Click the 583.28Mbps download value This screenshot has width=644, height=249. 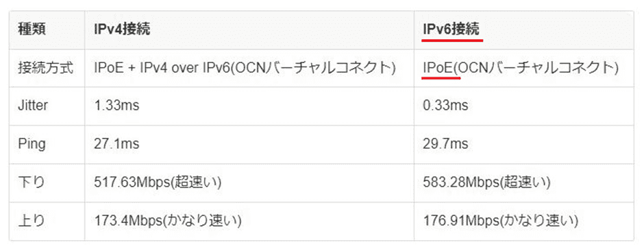(486, 182)
